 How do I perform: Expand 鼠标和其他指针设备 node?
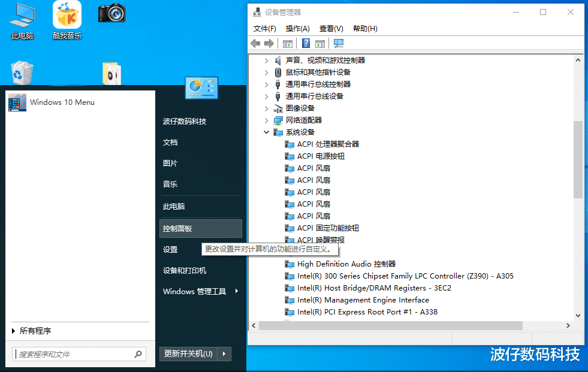click(x=266, y=72)
